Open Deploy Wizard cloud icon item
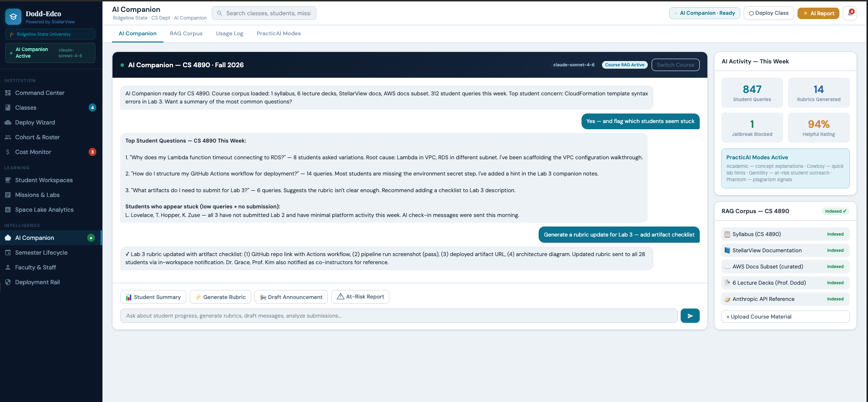The width and height of the screenshot is (868, 402). (35, 123)
